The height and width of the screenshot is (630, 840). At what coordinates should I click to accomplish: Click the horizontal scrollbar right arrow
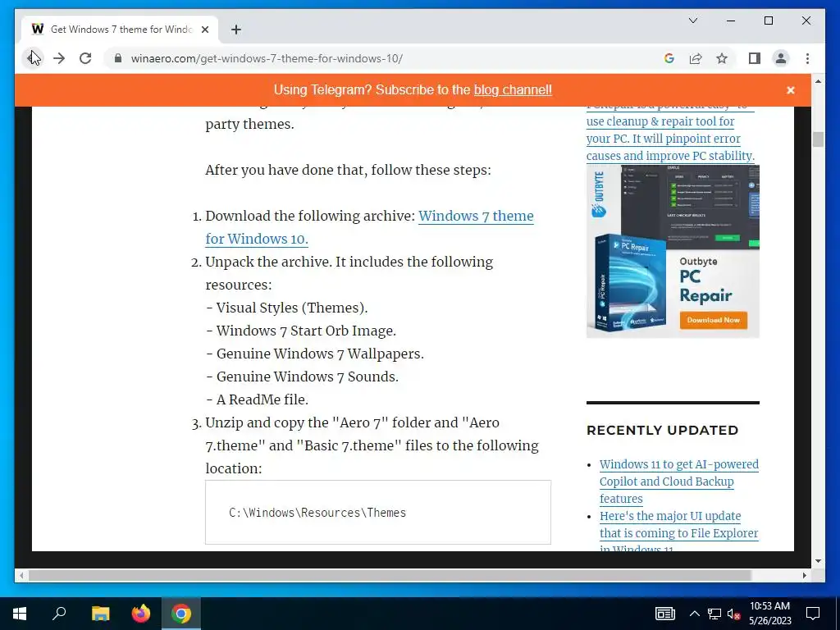804,575
